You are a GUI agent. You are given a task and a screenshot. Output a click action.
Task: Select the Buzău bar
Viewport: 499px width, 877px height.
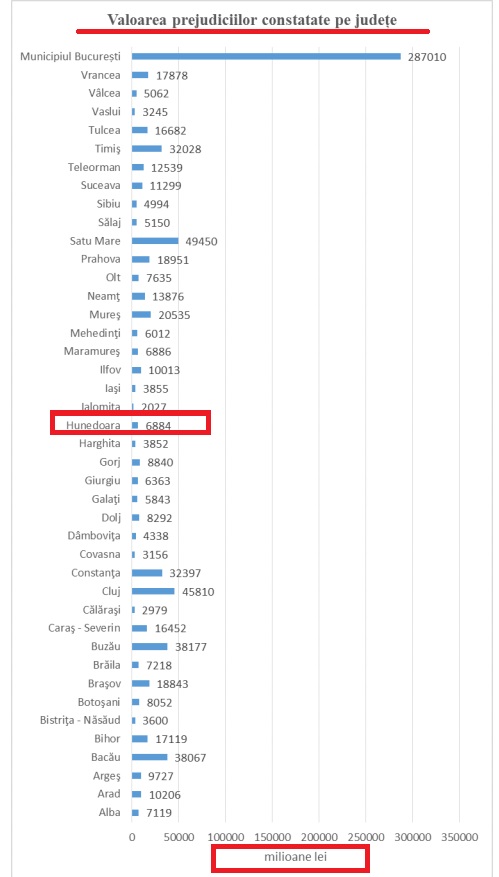(x=150, y=647)
